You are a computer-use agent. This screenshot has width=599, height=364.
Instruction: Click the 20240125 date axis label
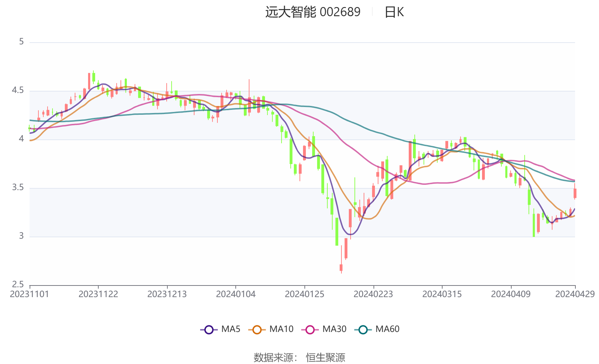[x=304, y=294]
